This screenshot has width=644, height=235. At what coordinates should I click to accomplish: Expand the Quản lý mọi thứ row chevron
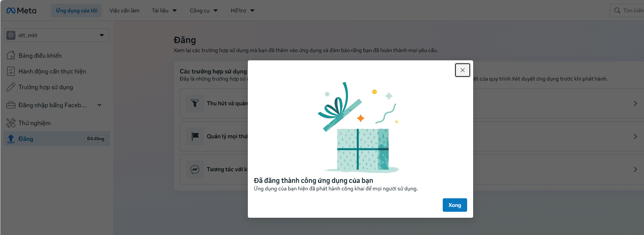click(635, 136)
